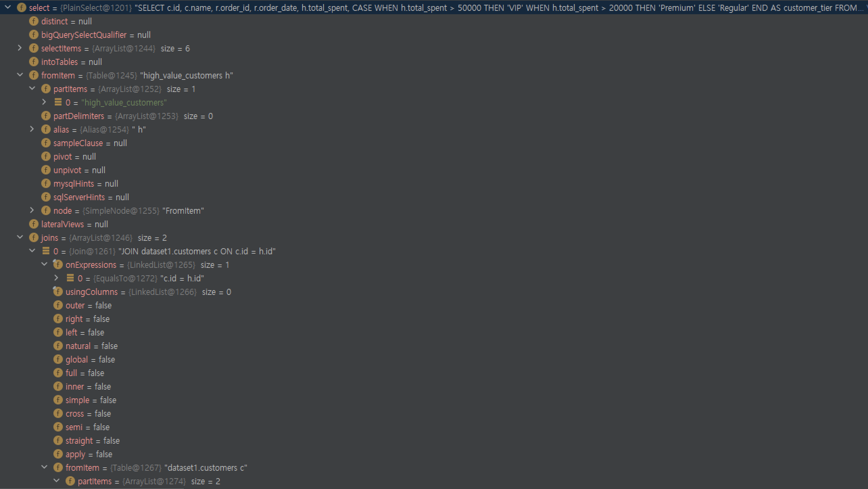The height and width of the screenshot is (489, 868).
Task: Click the field icon beside outer
Action: click(58, 305)
